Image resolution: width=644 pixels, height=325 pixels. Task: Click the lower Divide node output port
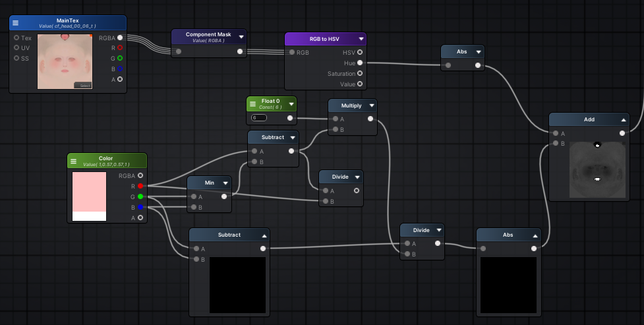click(438, 244)
